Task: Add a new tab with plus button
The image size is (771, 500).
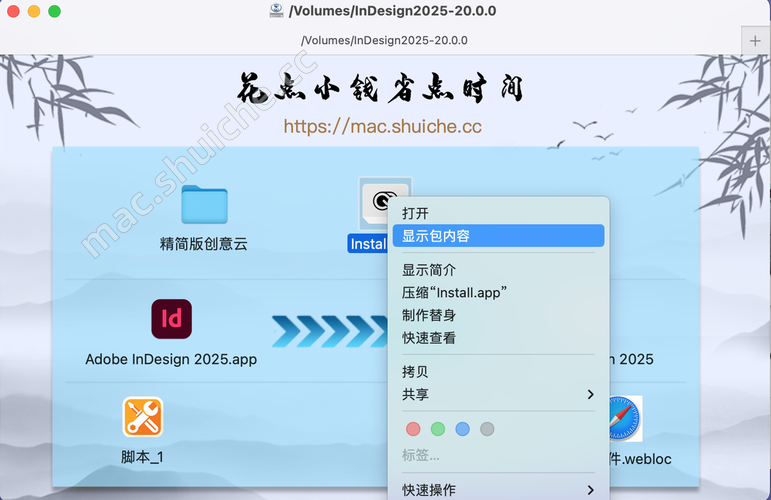Action: tap(754, 40)
